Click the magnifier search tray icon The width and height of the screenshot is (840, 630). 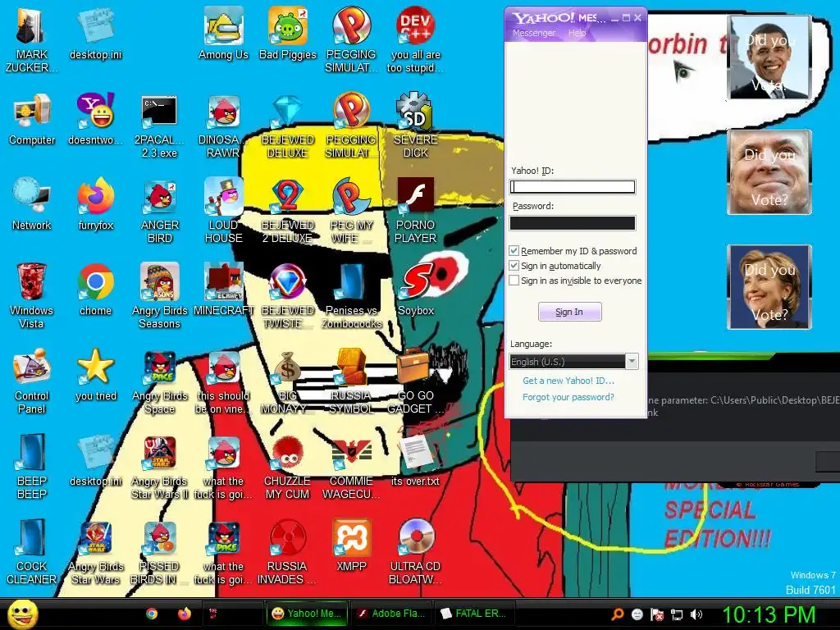617,614
